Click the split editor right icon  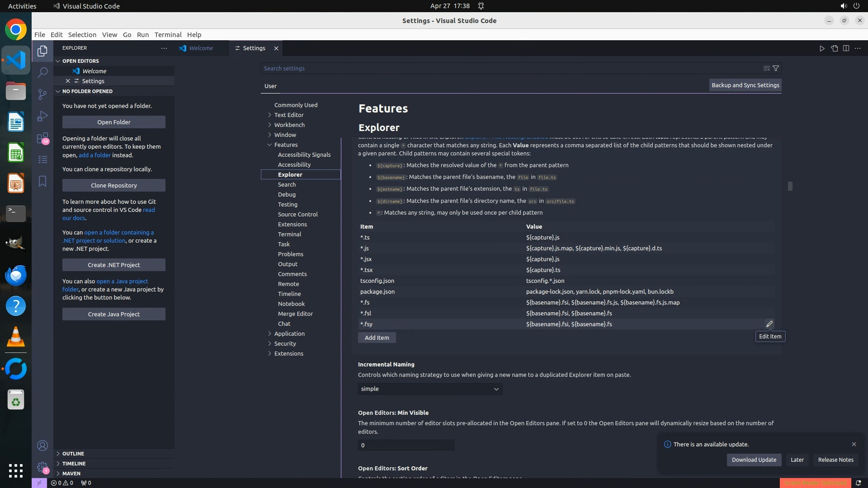pos(846,48)
